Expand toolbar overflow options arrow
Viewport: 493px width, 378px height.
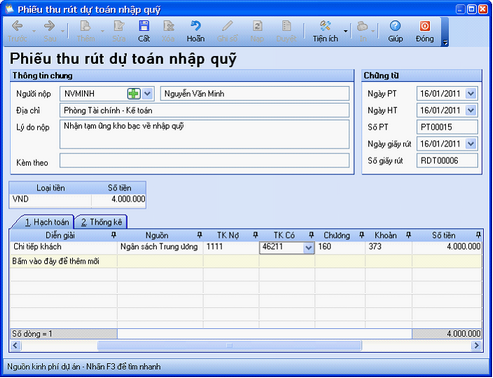445,42
